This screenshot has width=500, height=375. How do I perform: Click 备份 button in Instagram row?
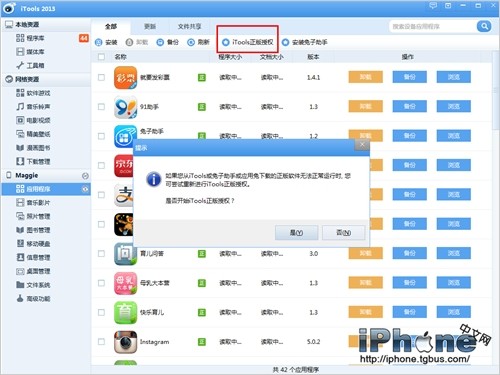[410, 342]
